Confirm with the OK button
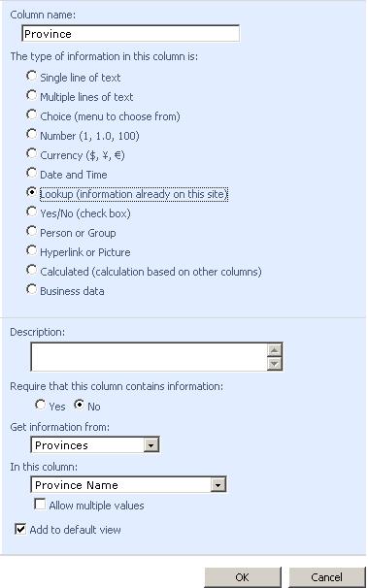The image size is (368, 588). click(243, 576)
